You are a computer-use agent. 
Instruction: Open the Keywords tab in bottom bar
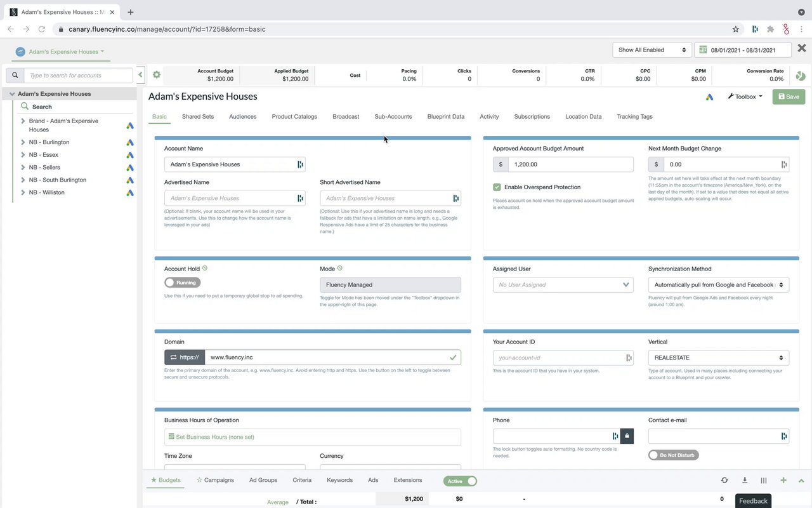point(339,481)
